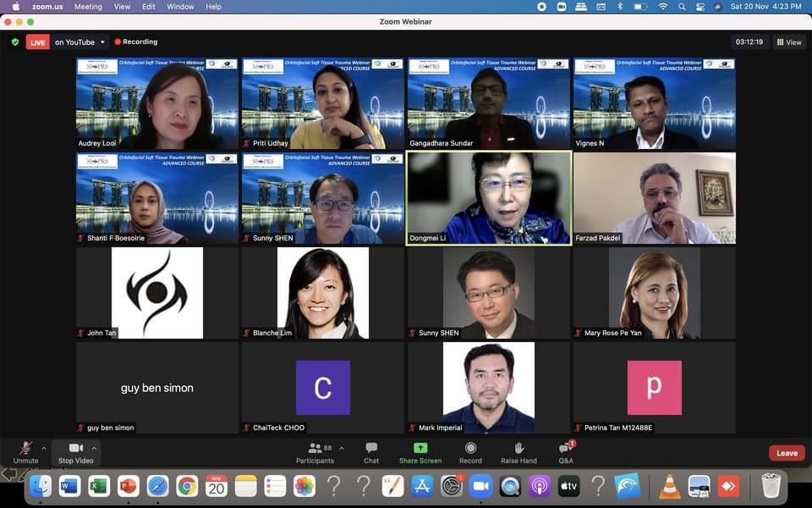This screenshot has height=508, width=812.
Task: Select Dongmei Li's video tile
Action: (x=489, y=198)
